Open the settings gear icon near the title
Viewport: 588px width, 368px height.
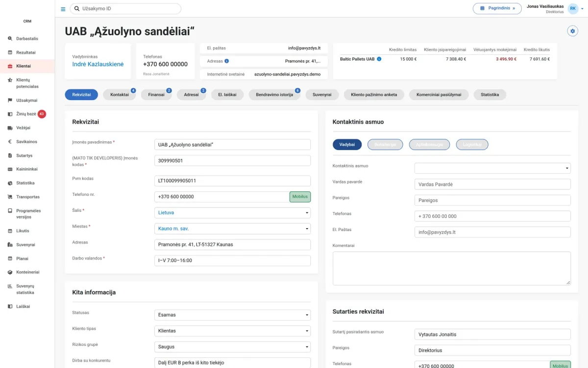[x=572, y=31]
